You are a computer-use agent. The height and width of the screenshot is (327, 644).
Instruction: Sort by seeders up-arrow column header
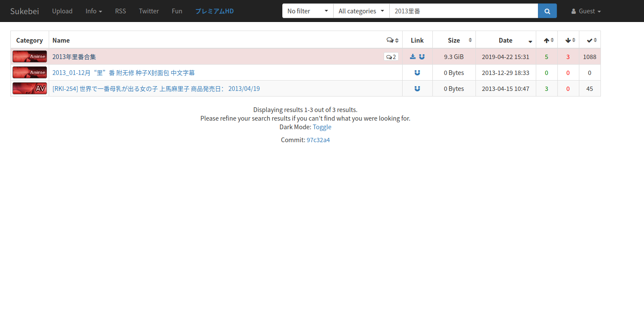(547, 40)
